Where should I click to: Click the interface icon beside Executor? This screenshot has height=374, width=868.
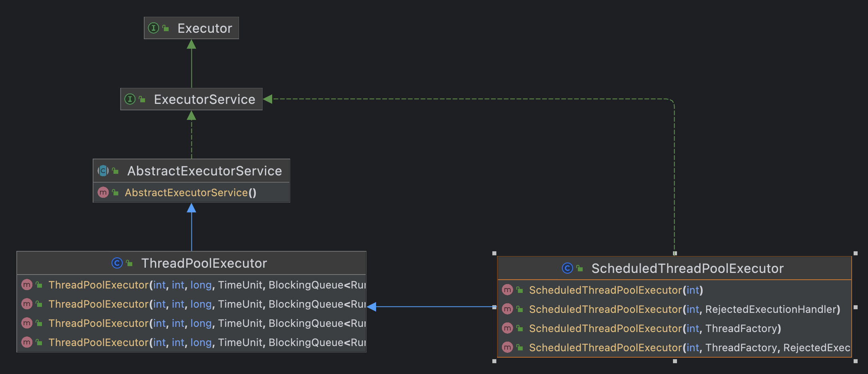(x=153, y=28)
